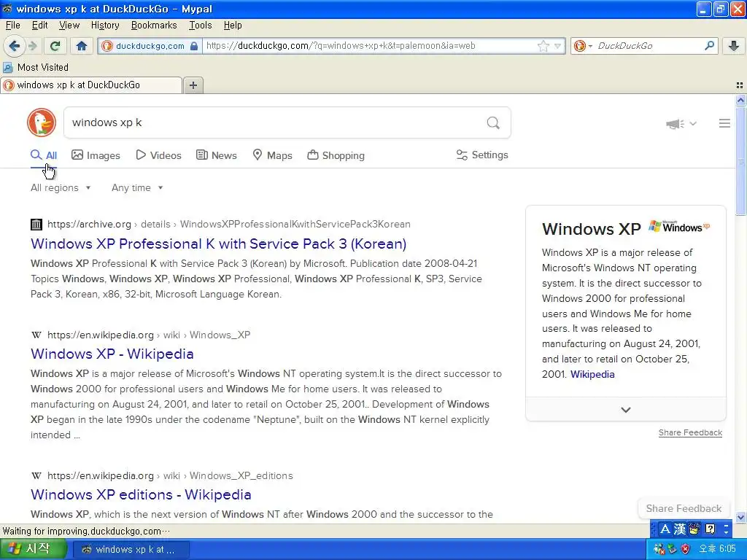747x560 pixels.
Task: Switch to Shopping results
Action: [x=336, y=155]
